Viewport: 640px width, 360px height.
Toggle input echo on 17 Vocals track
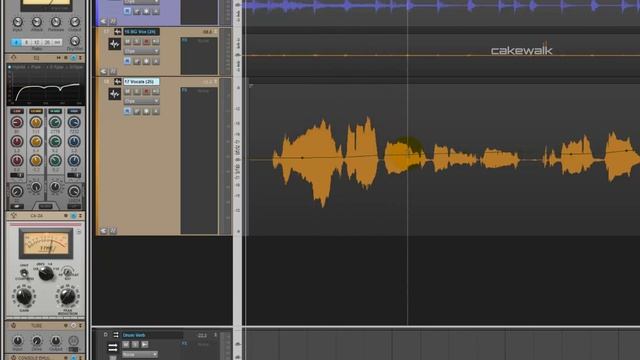pyautogui.click(x=156, y=91)
